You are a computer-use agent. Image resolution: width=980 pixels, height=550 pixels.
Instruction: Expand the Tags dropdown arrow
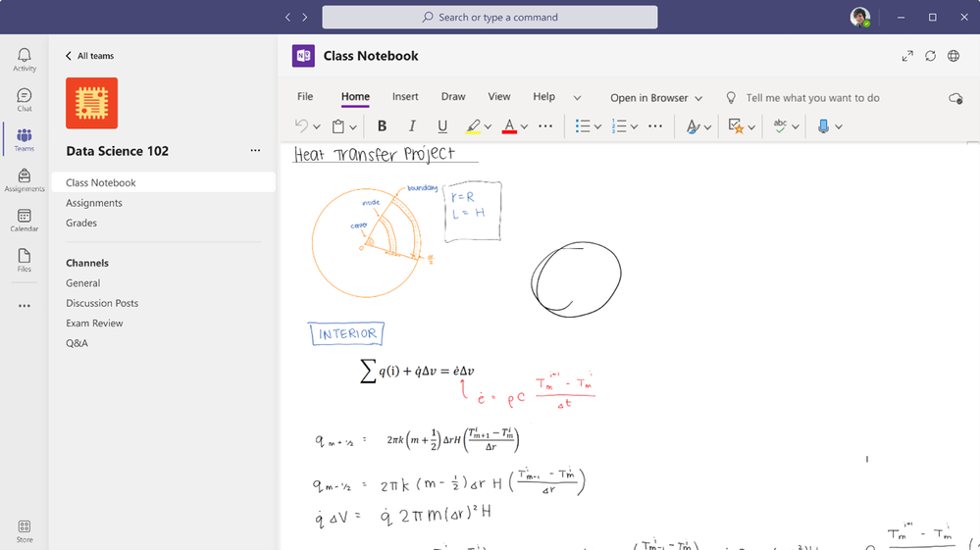(751, 126)
